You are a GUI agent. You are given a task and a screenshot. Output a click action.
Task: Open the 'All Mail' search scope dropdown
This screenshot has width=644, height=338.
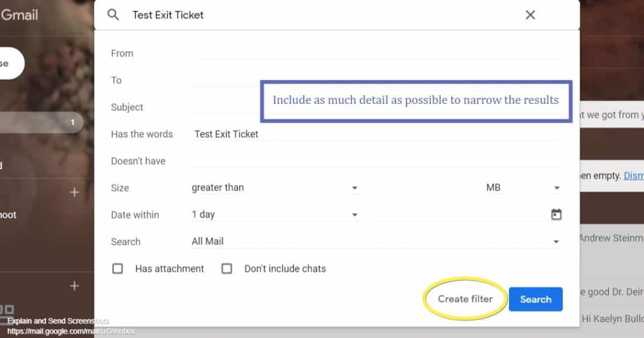tap(557, 241)
